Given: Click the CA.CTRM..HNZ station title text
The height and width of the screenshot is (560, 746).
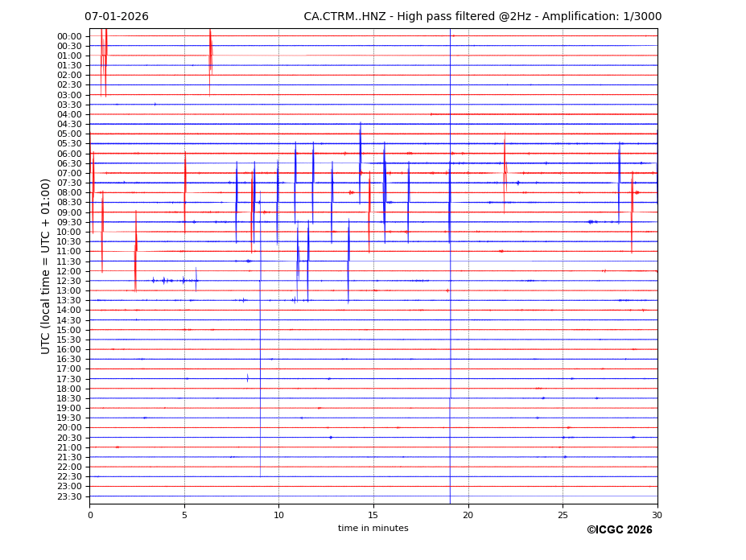Looking at the screenshot, I should [482, 17].
